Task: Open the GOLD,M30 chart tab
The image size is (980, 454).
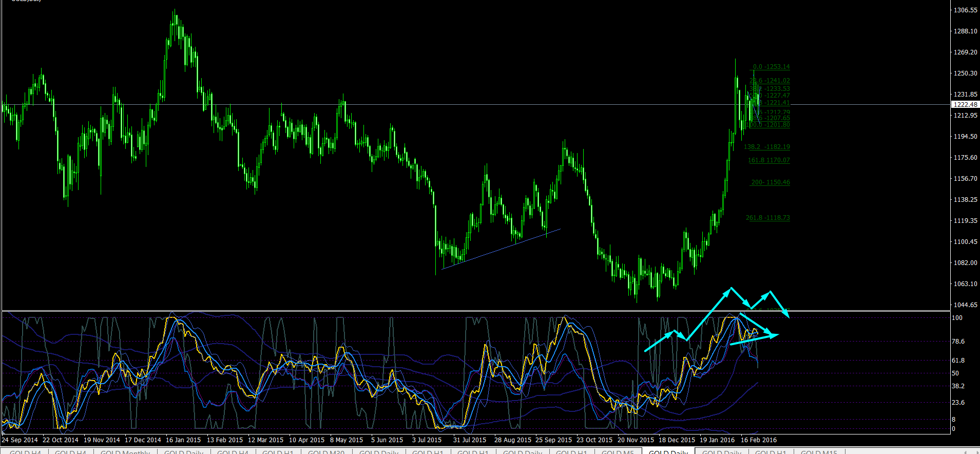Action: click(x=326, y=452)
